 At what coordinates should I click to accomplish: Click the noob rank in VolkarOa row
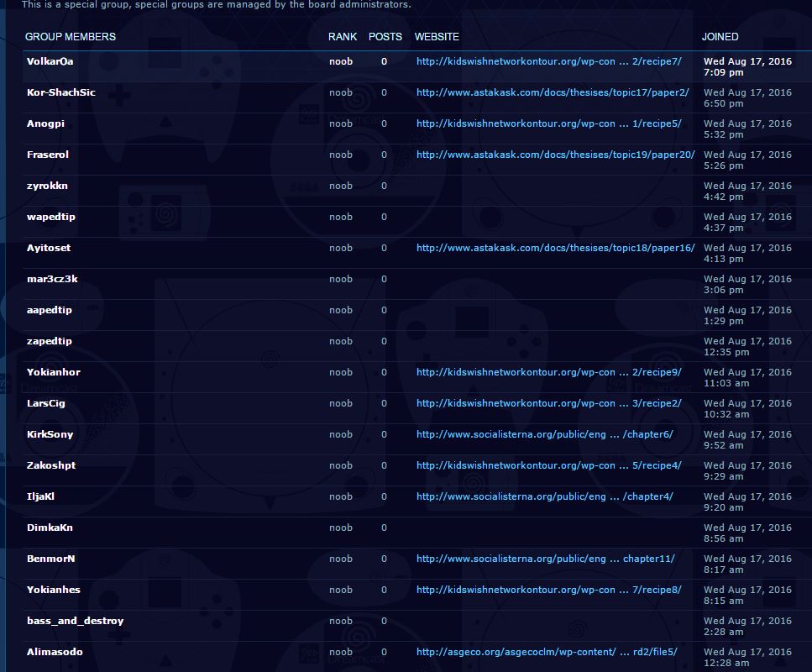click(x=341, y=61)
